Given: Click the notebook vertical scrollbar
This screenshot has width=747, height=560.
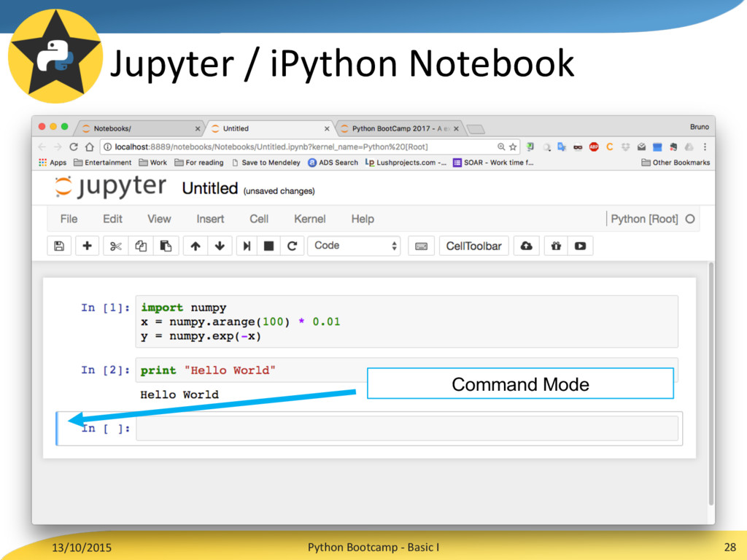Looking at the screenshot, I should point(711,384).
